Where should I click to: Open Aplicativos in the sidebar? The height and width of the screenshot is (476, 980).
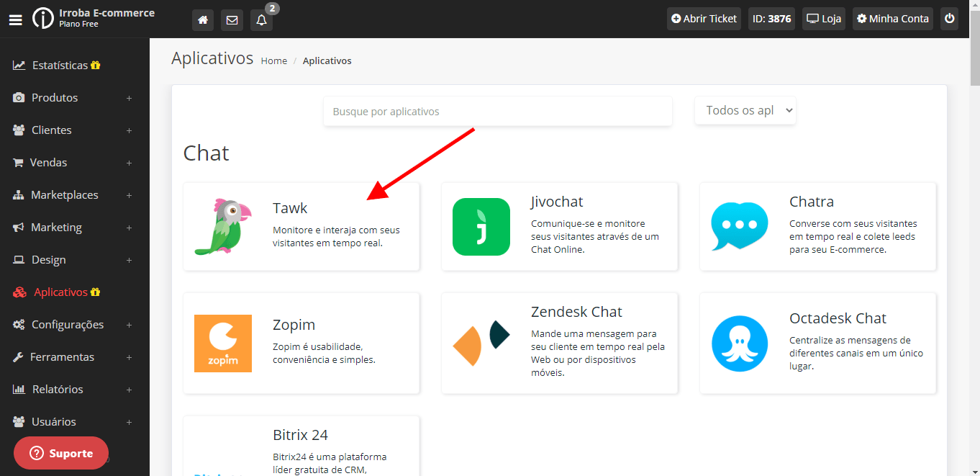60,292
